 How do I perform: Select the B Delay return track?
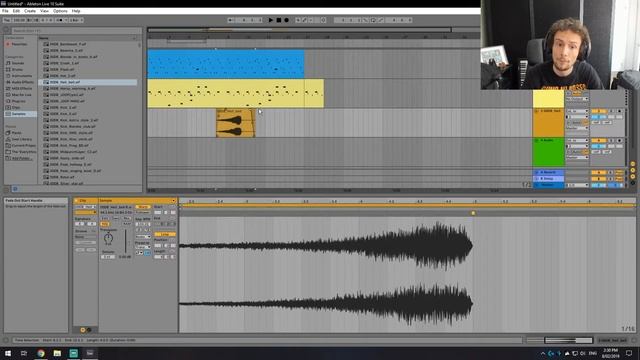548,179
